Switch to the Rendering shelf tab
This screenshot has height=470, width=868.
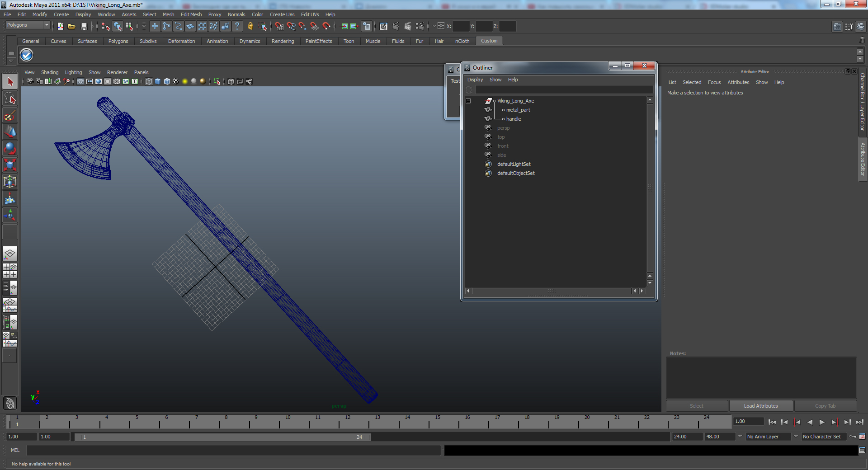[x=283, y=41]
